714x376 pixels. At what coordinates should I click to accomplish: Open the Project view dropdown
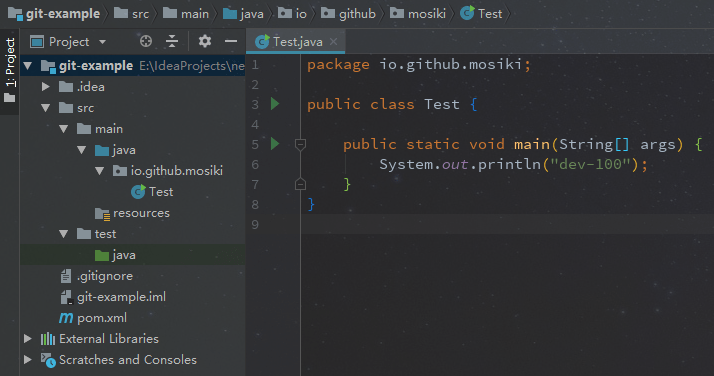click(102, 42)
